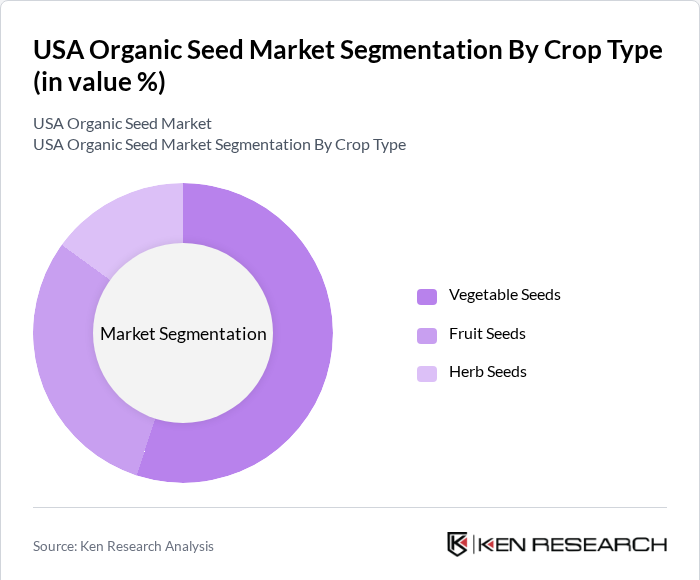
Task: Click the Source: Ken Research Analysis text
Action: (123, 546)
